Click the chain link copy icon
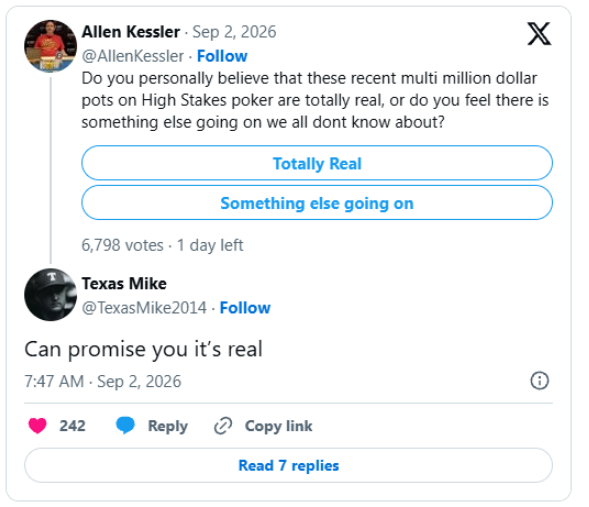This screenshot has height=507, width=589. [223, 426]
